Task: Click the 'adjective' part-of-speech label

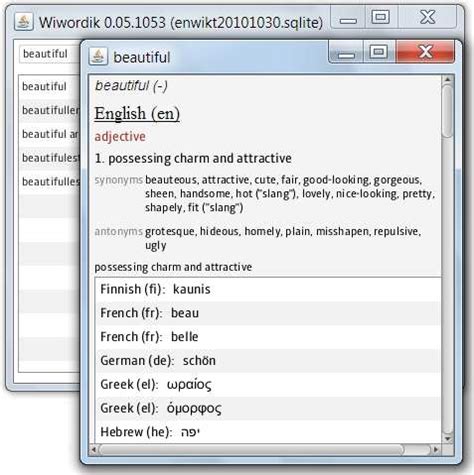Action: pyautogui.click(x=120, y=137)
